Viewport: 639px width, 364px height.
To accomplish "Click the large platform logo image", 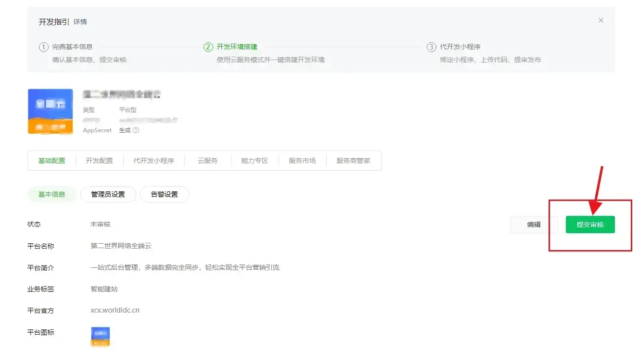I will click(51, 111).
